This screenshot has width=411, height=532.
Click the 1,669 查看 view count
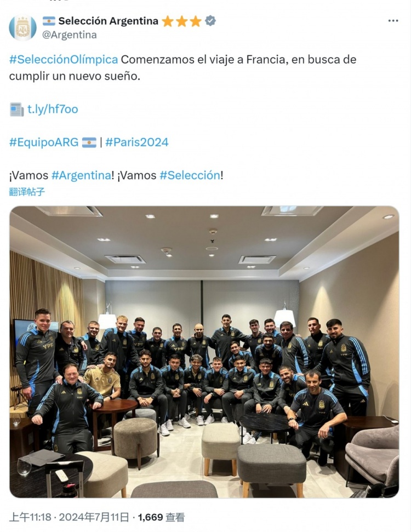click(x=161, y=517)
